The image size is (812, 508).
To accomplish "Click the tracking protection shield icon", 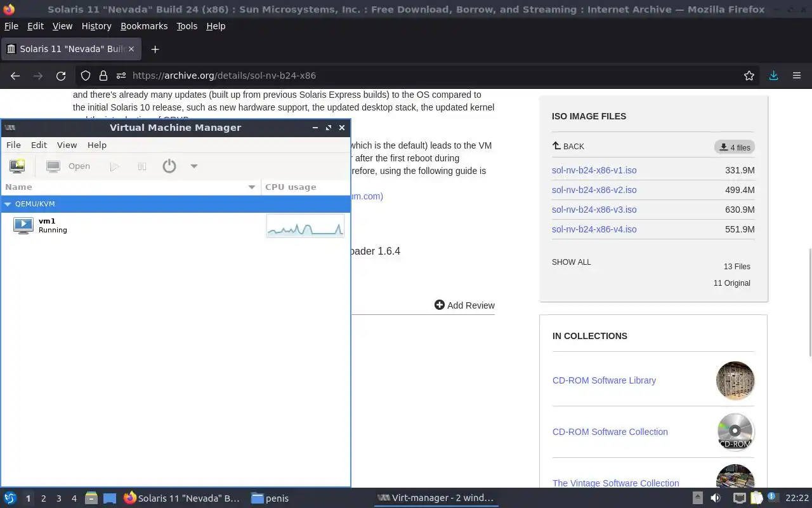I will click(86, 76).
